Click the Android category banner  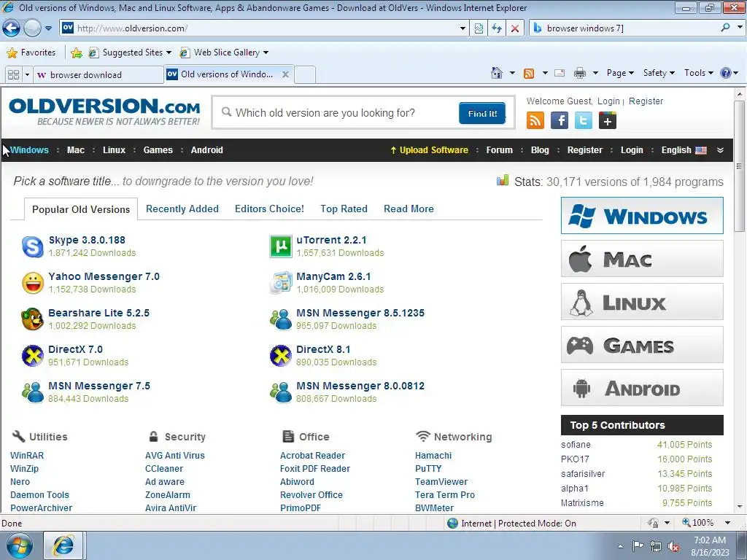click(642, 388)
